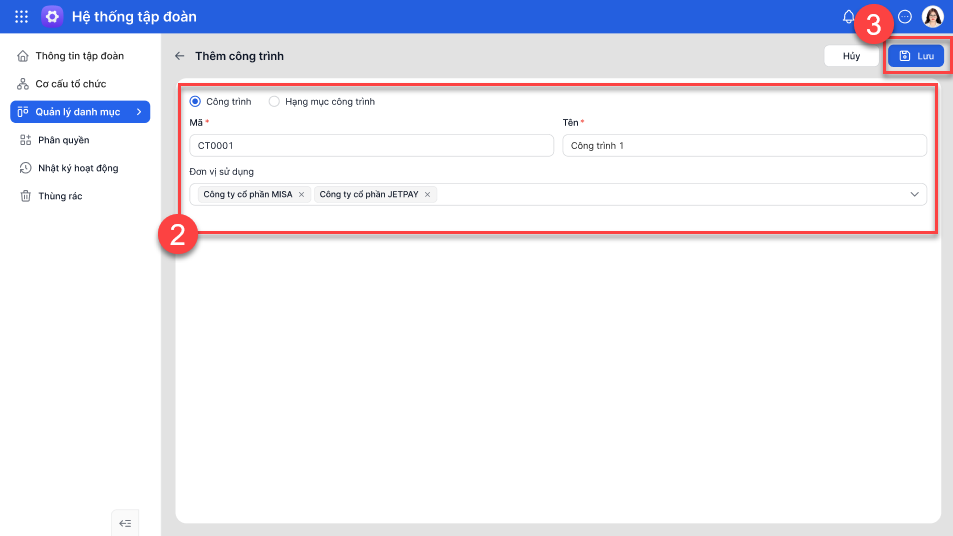This screenshot has height=536, width=953.
Task: Open the notifications bell
Action: pos(849,16)
